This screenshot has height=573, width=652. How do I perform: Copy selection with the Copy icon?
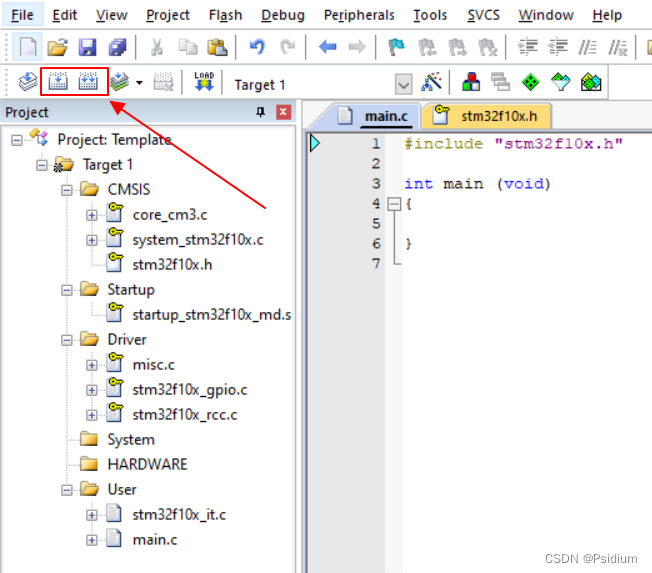[x=188, y=47]
